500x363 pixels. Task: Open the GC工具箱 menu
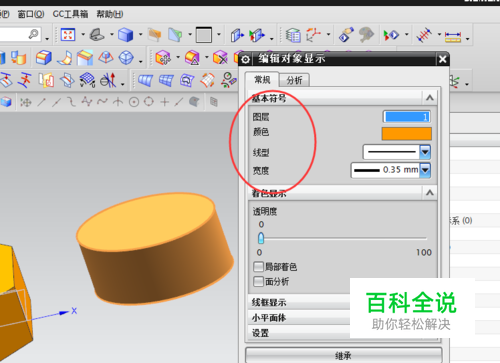click(70, 14)
